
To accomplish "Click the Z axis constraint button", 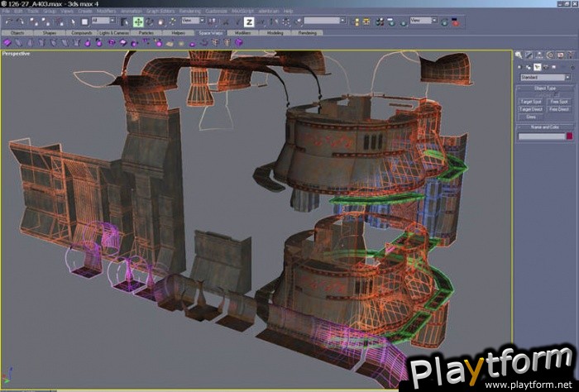I will (x=249, y=21).
